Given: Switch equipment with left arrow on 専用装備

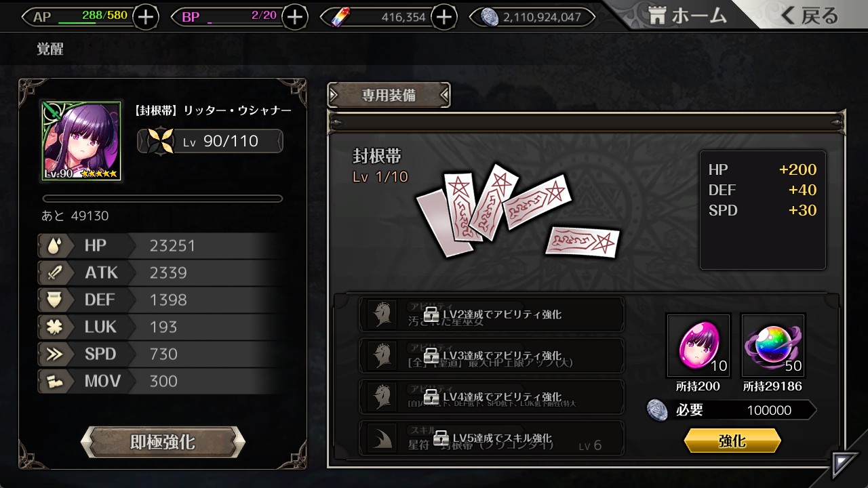Looking at the screenshot, I should coord(335,96).
